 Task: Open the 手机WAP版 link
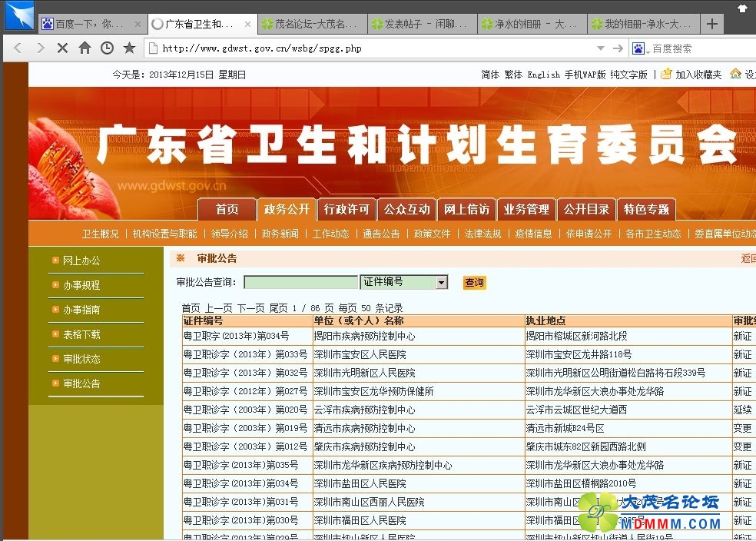point(585,75)
